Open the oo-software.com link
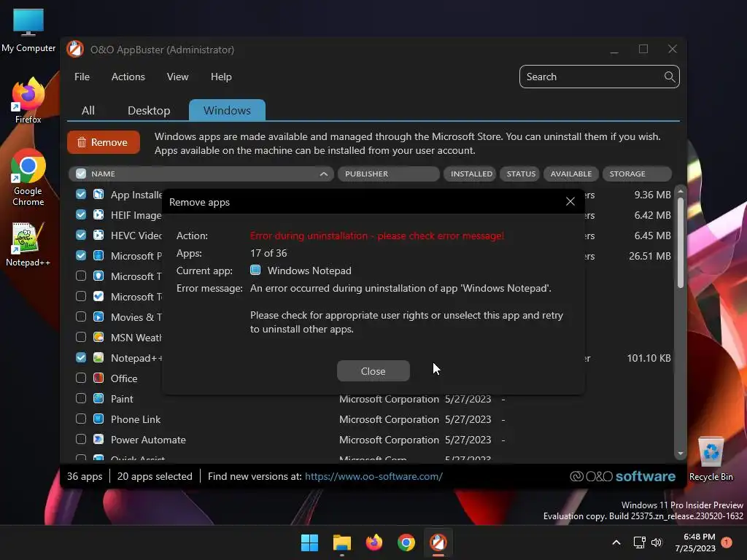Viewport: 747px width, 560px height. click(373, 476)
